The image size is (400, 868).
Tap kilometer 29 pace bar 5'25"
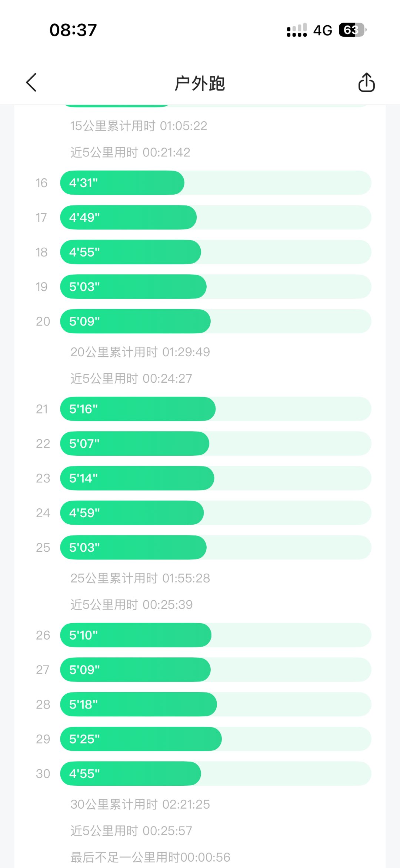point(141,739)
